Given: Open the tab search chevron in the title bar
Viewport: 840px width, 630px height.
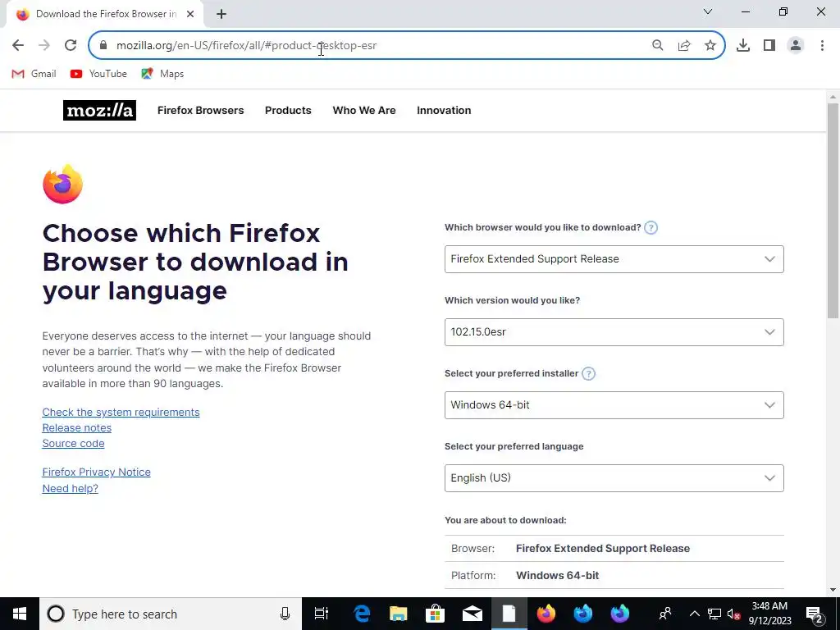Looking at the screenshot, I should (708, 11).
